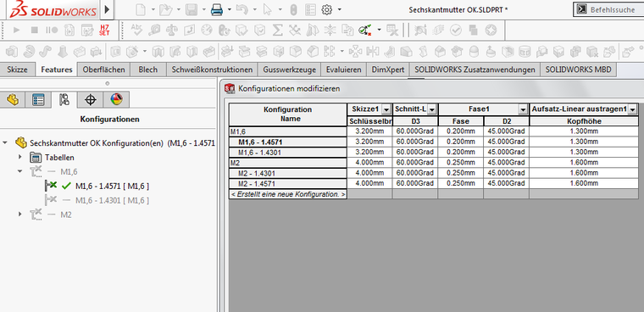Collapse the M1,6 configuration node
This screenshot has height=312, width=644.
[x=19, y=171]
